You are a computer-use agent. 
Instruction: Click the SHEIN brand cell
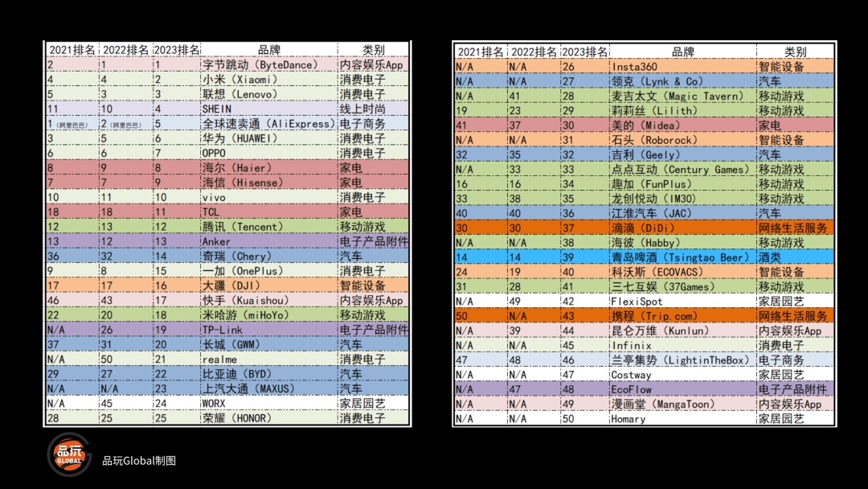pyautogui.click(x=269, y=109)
